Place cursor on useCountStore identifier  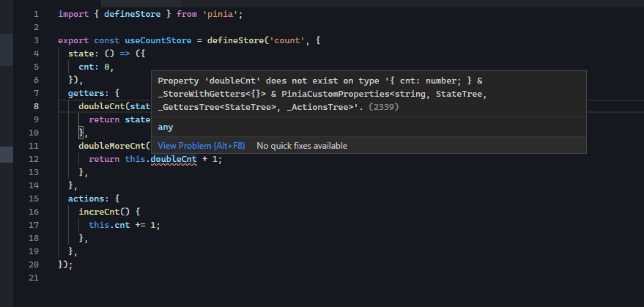pos(158,41)
